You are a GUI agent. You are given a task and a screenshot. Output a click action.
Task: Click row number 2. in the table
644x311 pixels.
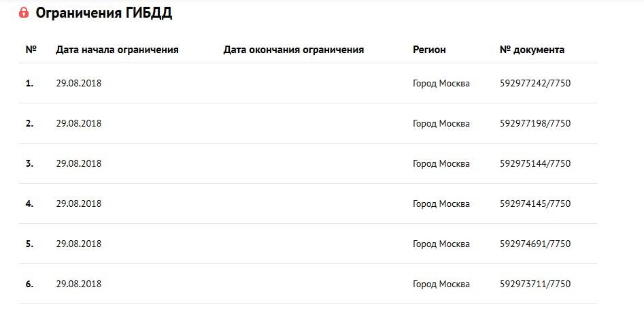(29, 124)
